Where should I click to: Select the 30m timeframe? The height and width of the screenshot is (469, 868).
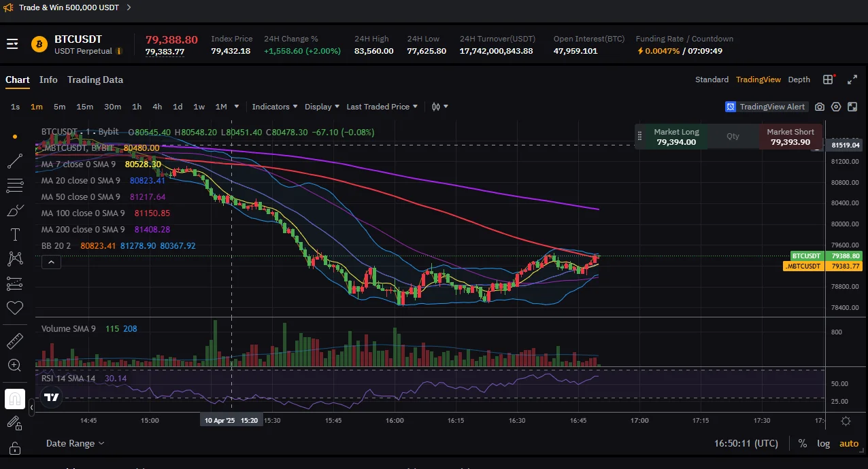point(112,107)
